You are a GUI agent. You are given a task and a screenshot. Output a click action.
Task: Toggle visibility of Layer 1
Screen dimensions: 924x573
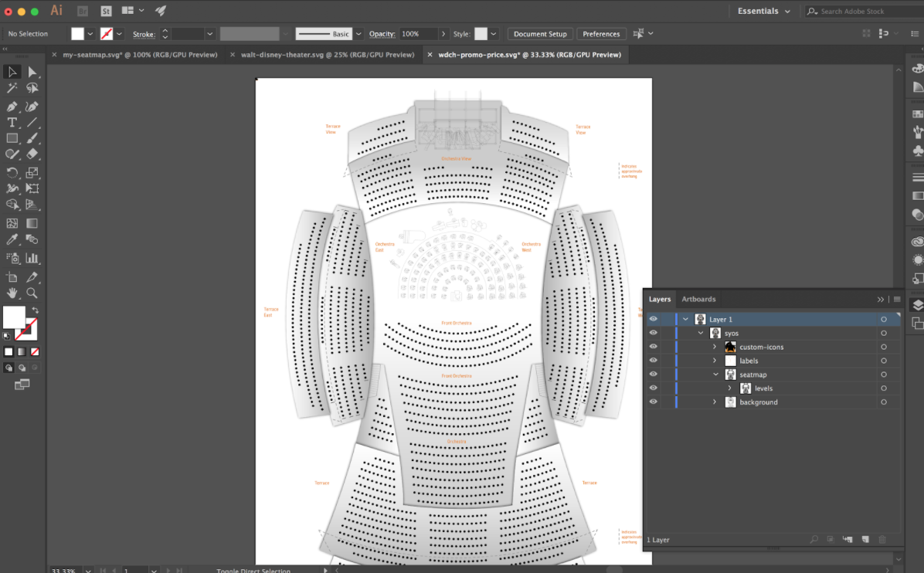pyautogui.click(x=653, y=319)
